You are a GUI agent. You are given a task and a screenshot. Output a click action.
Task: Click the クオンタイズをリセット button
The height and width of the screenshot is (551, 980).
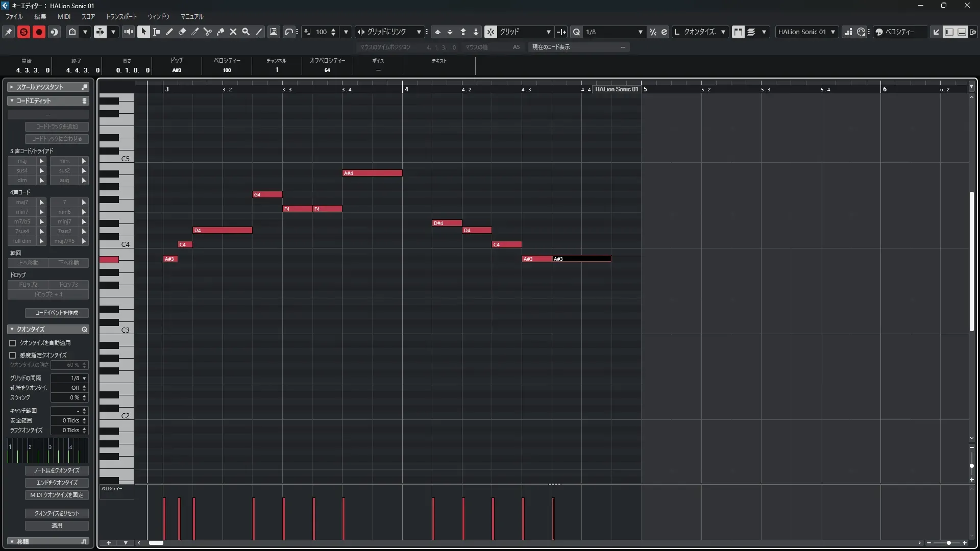(x=57, y=513)
